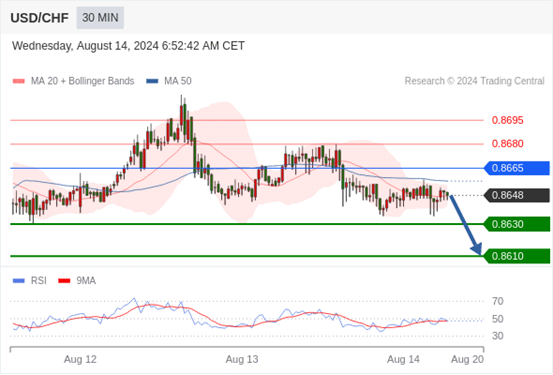Toggle the MA 20 + Bollinger Bands legend label
This screenshot has width=553, height=375.
(83, 81)
